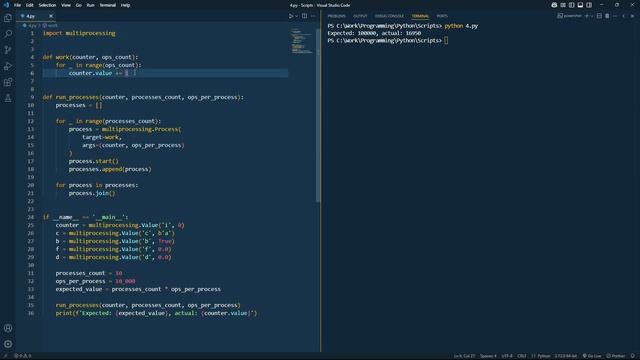The image size is (640, 360).
Task: Change end of line via CRLF
Action: pos(522,356)
